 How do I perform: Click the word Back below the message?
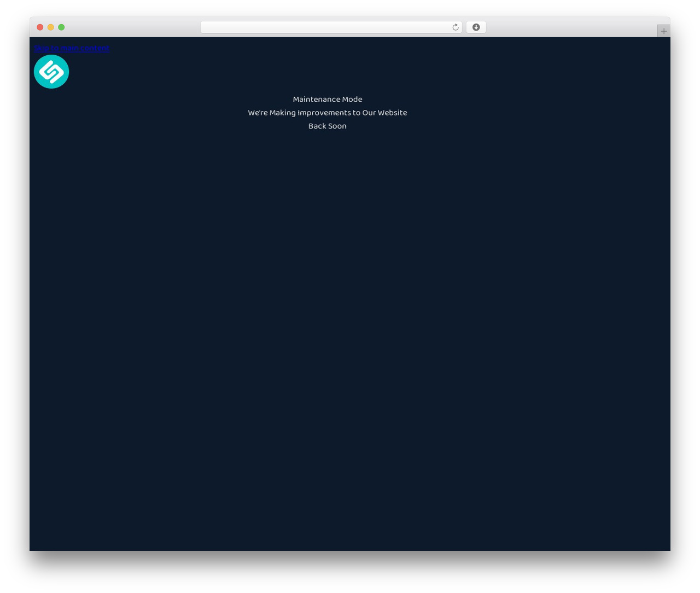(317, 126)
